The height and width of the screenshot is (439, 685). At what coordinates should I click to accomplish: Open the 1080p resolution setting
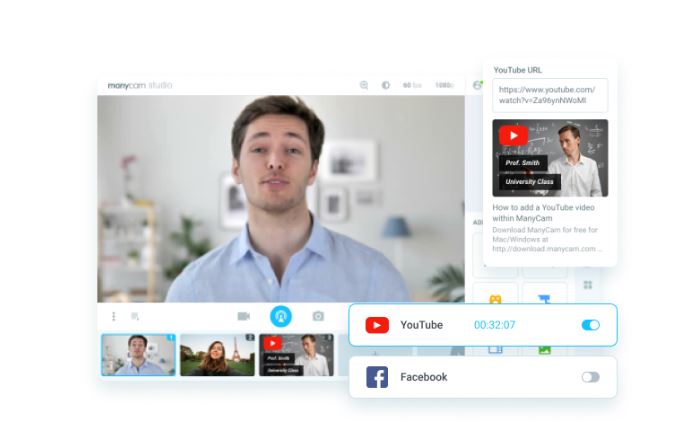click(x=444, y=85)
